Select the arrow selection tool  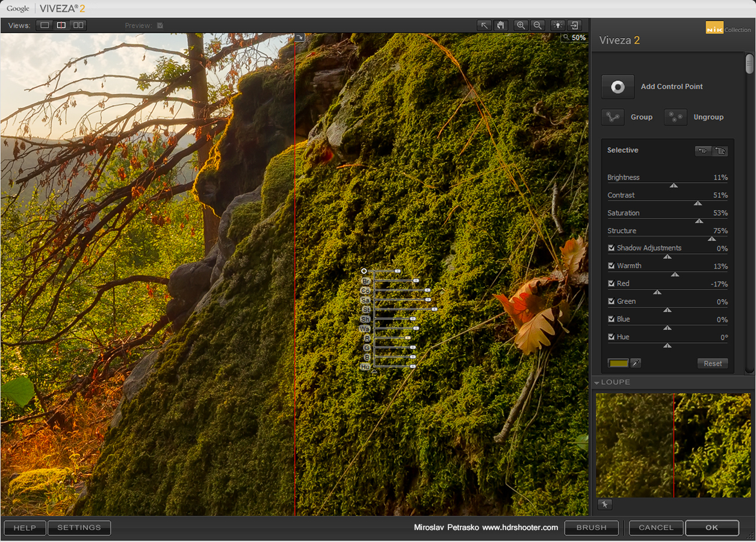pyautogui.click(x=484, y=25)
